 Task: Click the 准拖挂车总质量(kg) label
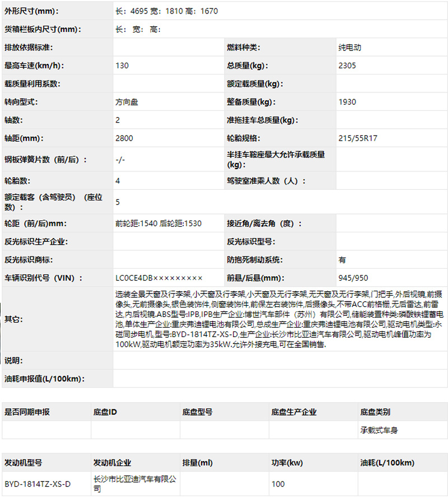pos(262,120)
